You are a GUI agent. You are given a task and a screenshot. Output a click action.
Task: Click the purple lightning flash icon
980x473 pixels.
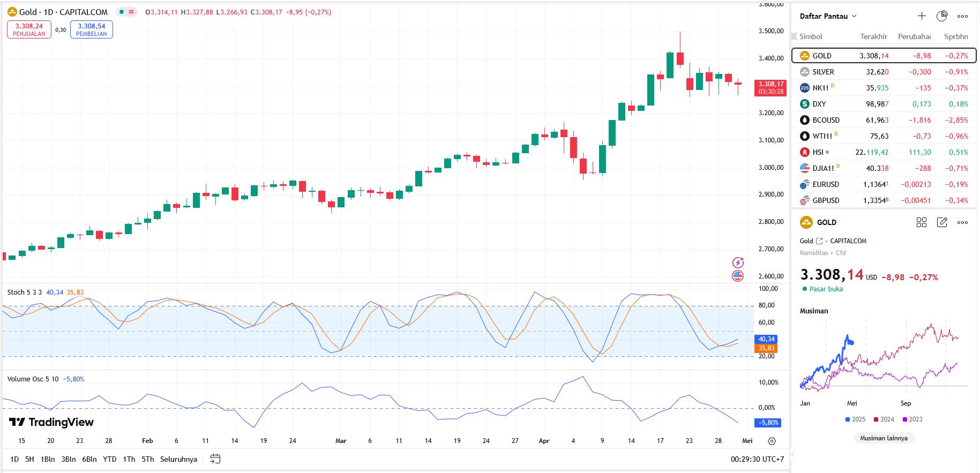[738, 262]
